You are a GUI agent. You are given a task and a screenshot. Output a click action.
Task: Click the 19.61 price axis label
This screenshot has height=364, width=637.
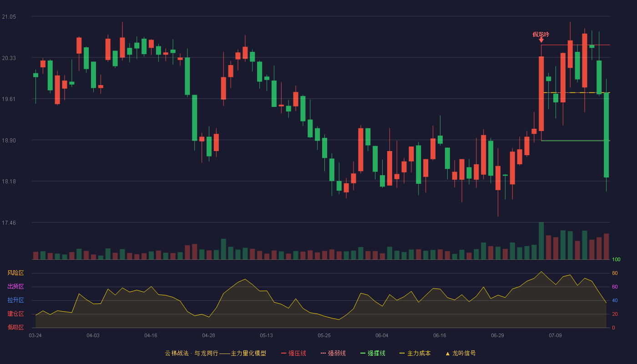(9, 99)
